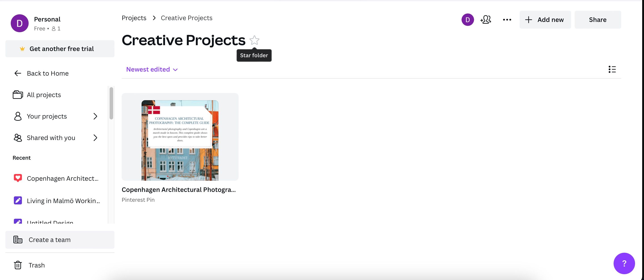The width and height of the screenshot is (644, 280).
Task: Expand Your projects in the sidebar
Action: (95, 116)
